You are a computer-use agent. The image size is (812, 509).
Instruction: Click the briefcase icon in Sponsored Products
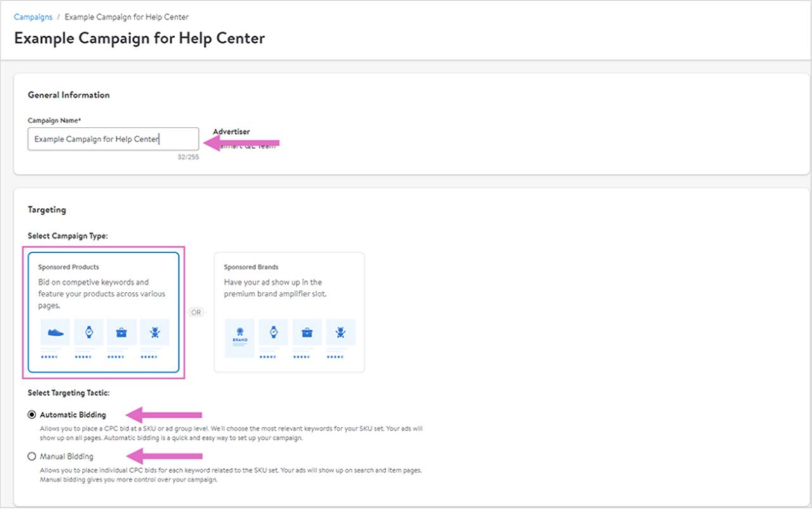point(121,331)
